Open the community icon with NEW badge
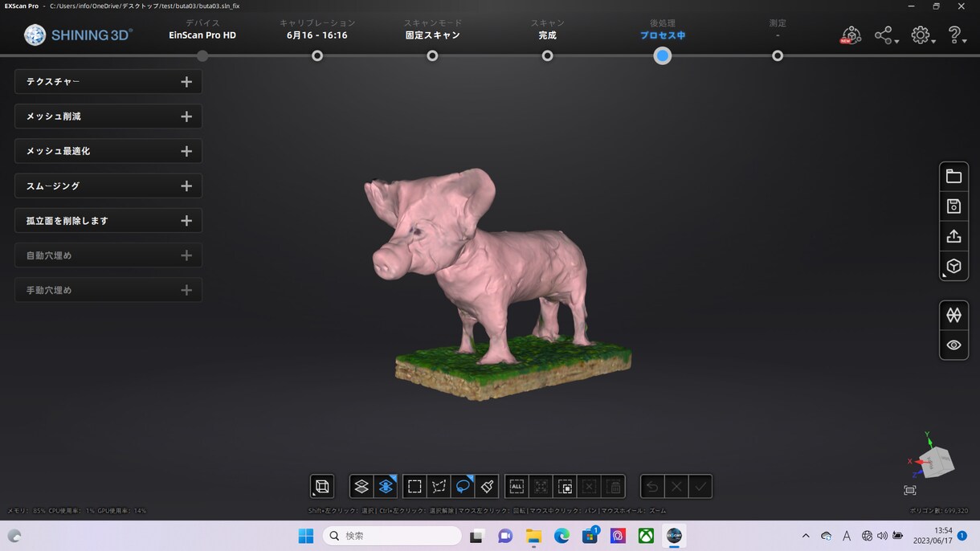Image resolution: width=980 pixels, height=551 pixels. 851,35
